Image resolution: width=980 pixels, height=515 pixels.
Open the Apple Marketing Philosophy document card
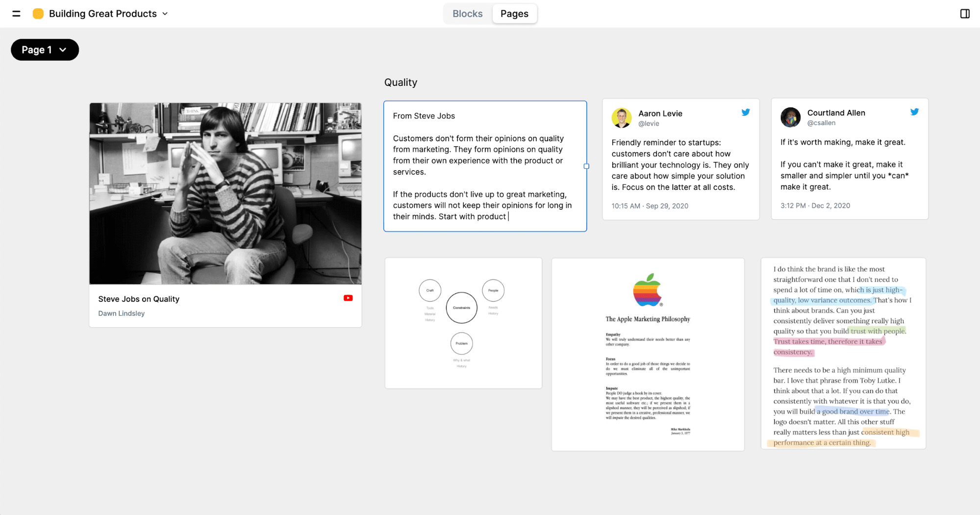[648, 355]
